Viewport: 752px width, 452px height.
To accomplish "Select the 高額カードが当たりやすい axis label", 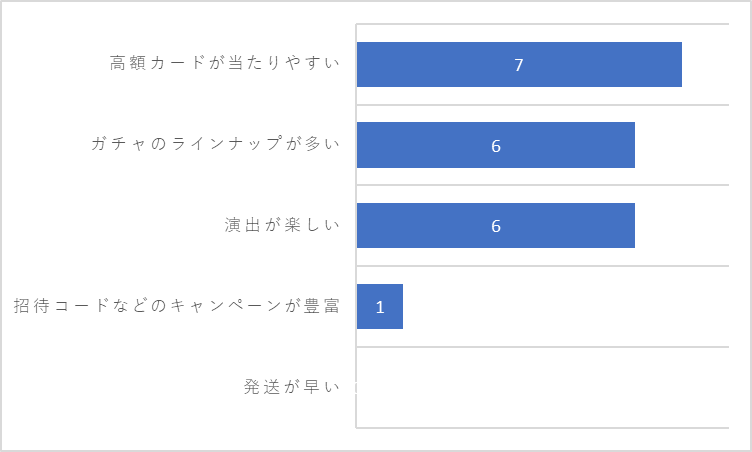I will point(224,63).
